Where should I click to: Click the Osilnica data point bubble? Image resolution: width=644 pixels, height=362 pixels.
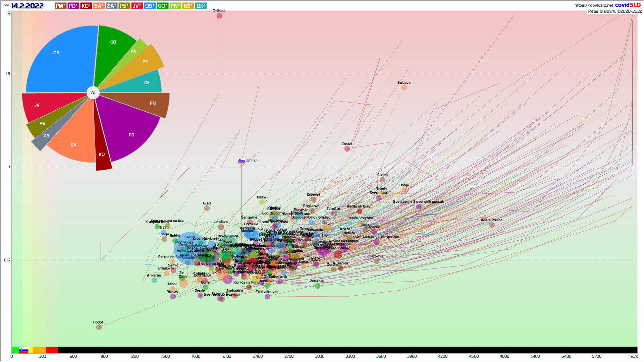click(x=219, y=16)
